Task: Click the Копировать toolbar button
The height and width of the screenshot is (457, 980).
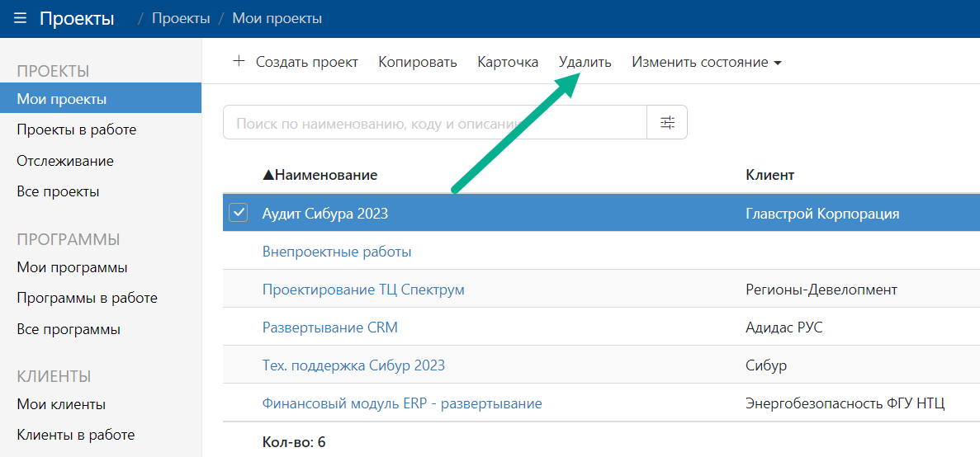Action: [x=417, y=63]
